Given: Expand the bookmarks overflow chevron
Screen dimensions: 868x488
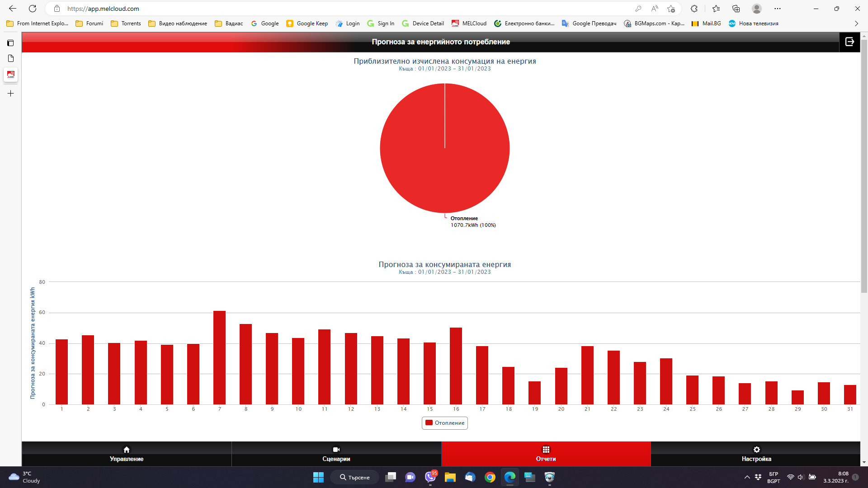Looking at the screenshot, I should [856, 23].
